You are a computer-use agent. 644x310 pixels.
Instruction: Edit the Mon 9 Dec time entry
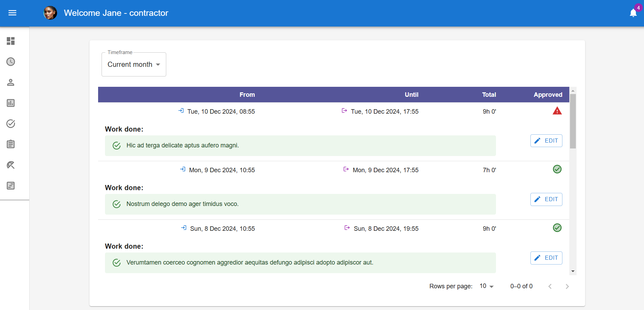coord(546,199)
